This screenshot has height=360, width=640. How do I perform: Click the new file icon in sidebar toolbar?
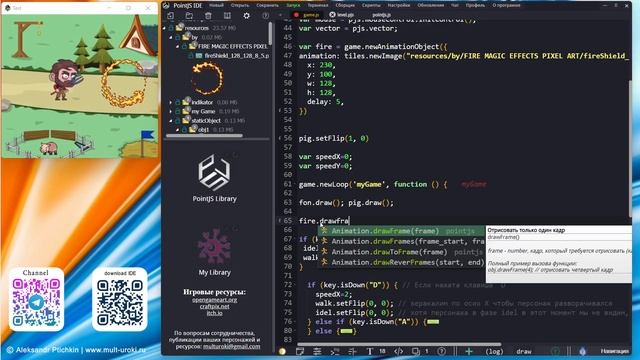(170, 16)
